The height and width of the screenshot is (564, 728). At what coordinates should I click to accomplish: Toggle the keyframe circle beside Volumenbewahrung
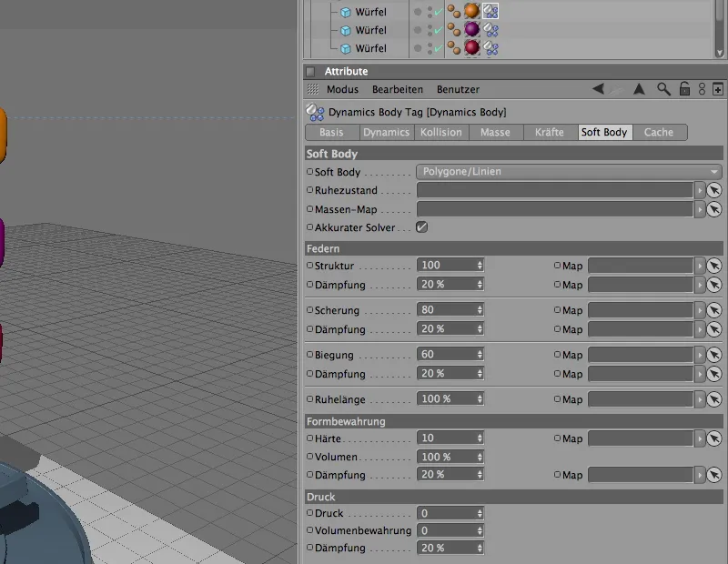[x=309, y=529]
